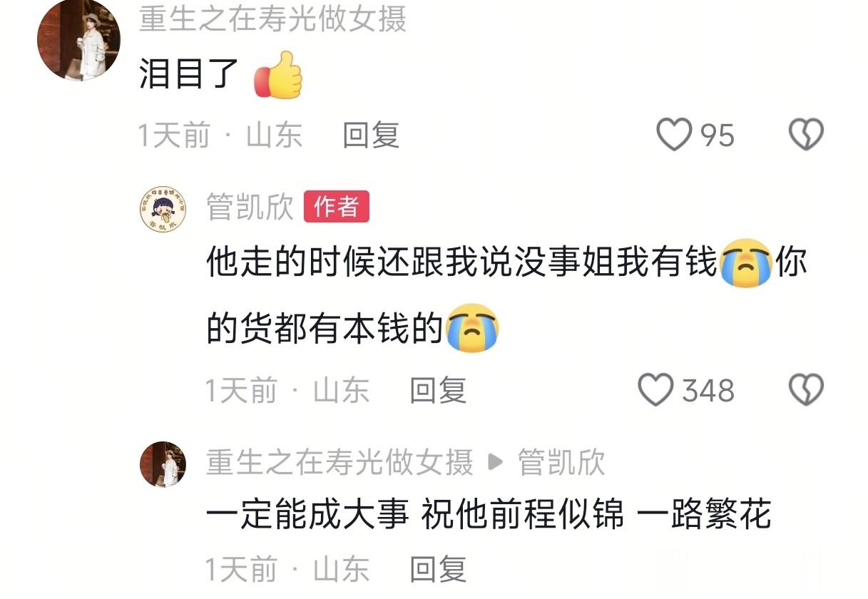
Task: Tap crying emoji after 你的货都有本钱的
Action: [x=471, y=327]
